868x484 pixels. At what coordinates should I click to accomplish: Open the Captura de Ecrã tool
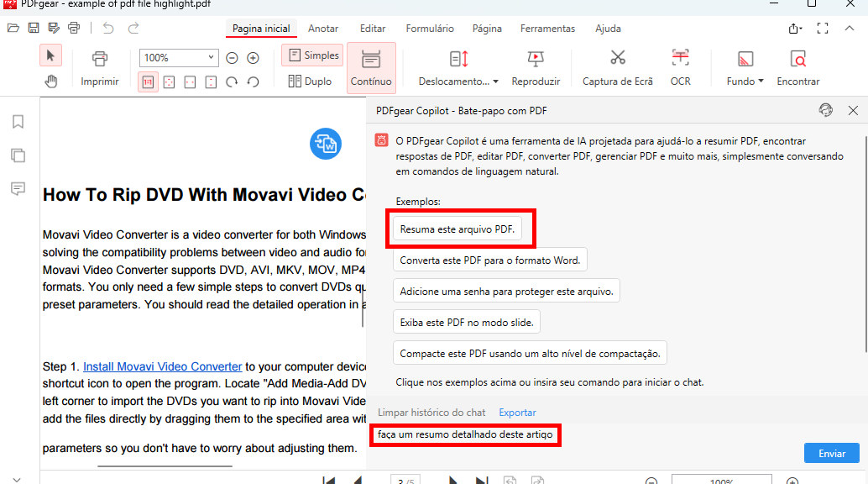(x=617, y=68)
